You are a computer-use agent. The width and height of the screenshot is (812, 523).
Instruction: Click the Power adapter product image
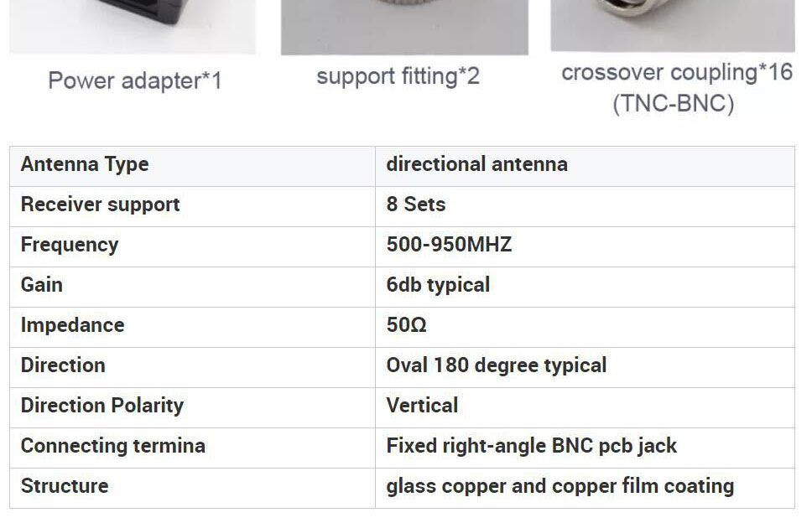(x=133, y=25)
